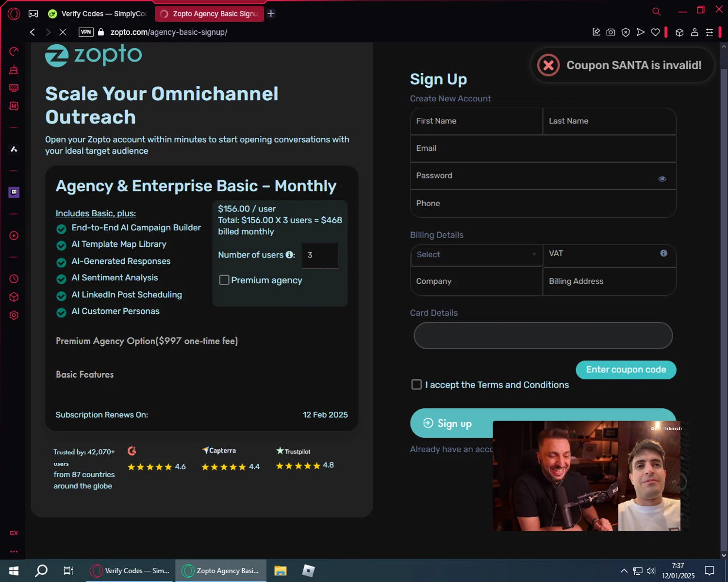
Task: Open history clock in sidebar
Action: pyautogui.click(x=14, y=279)
